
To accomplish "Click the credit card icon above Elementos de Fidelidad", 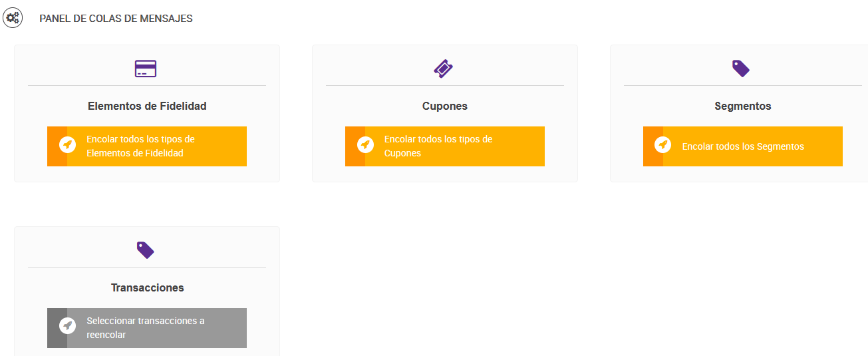I will (145, 69).
